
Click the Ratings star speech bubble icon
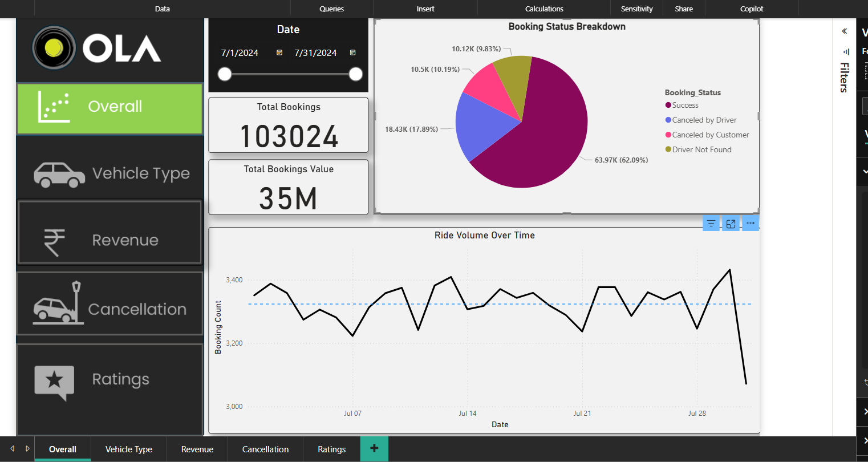(x=54, y=382)
